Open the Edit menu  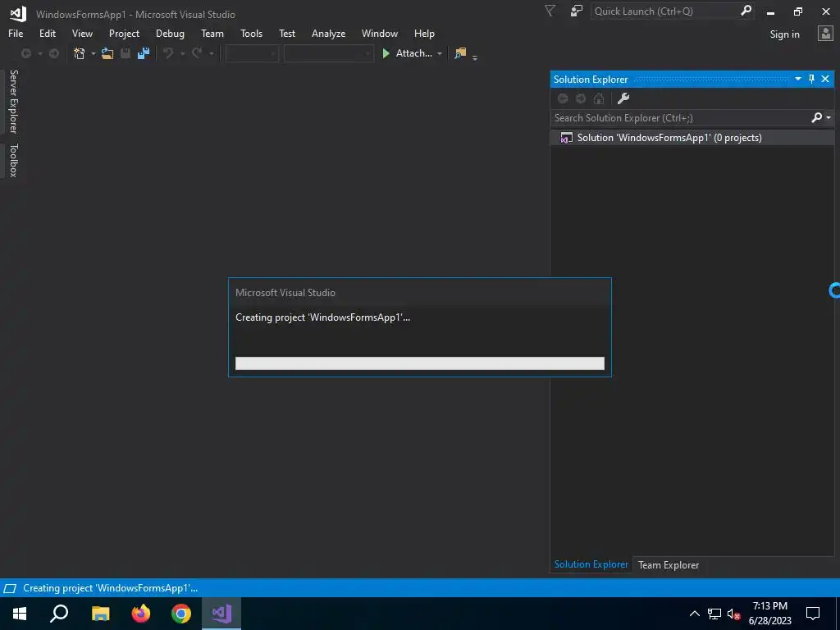(47, 33)
